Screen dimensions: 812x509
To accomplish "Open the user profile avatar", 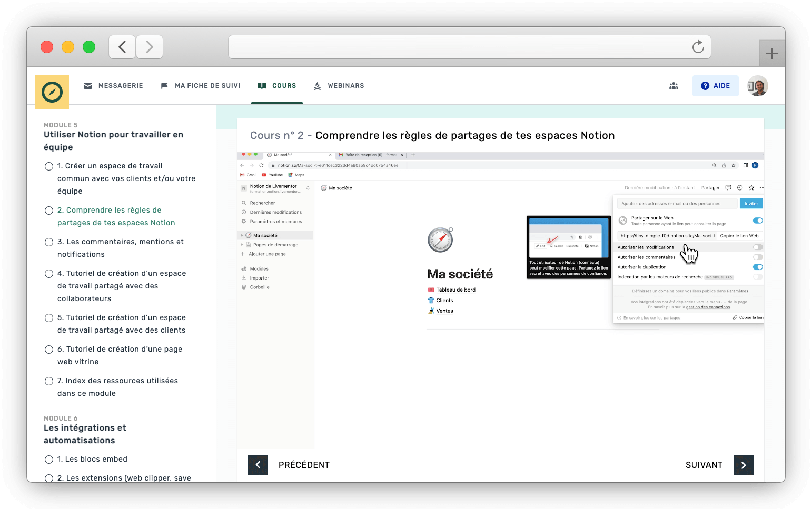I will pos(758,86).
